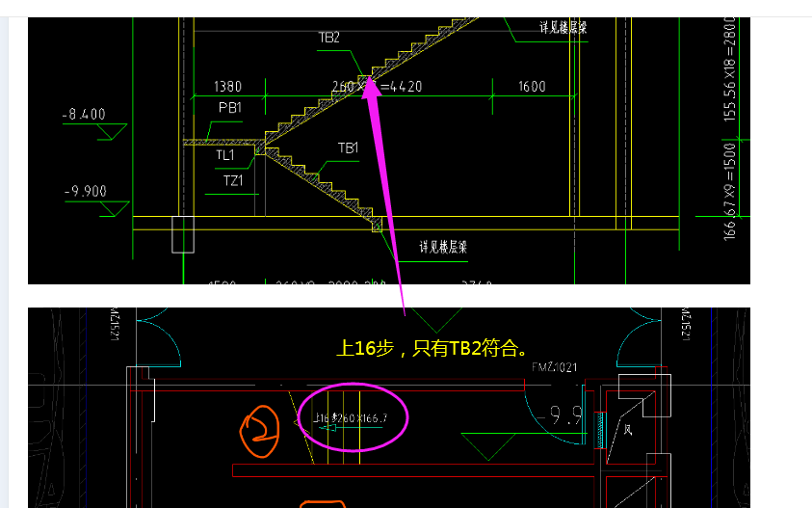Select the -9.900 elevation value
812x508 pixels.
pos(86,191)
